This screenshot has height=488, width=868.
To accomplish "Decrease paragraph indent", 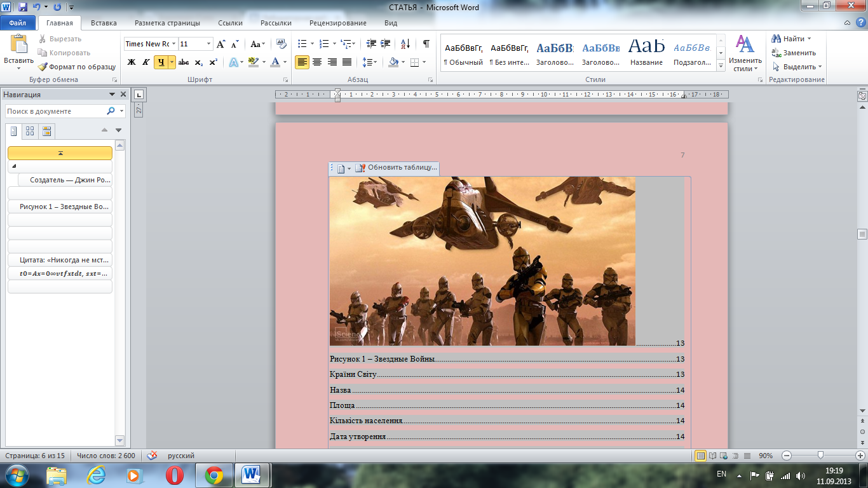I will [371, 44].
